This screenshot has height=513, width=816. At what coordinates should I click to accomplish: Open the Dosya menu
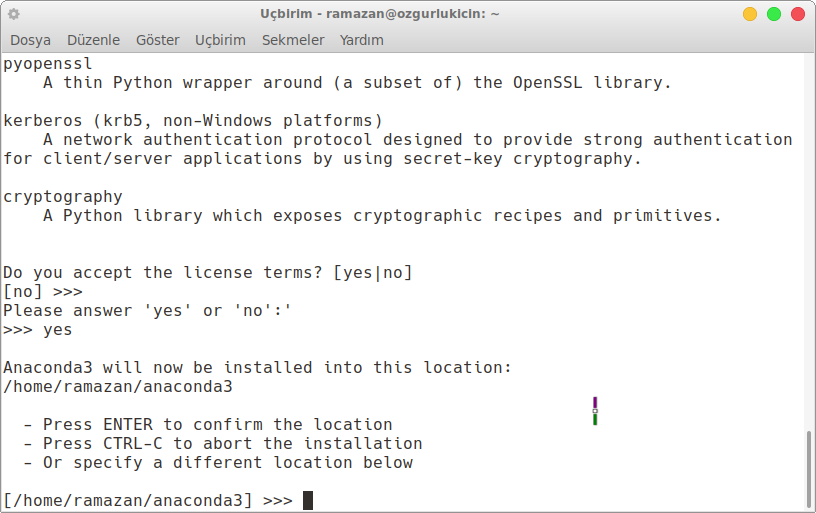(x=30, y=40)
